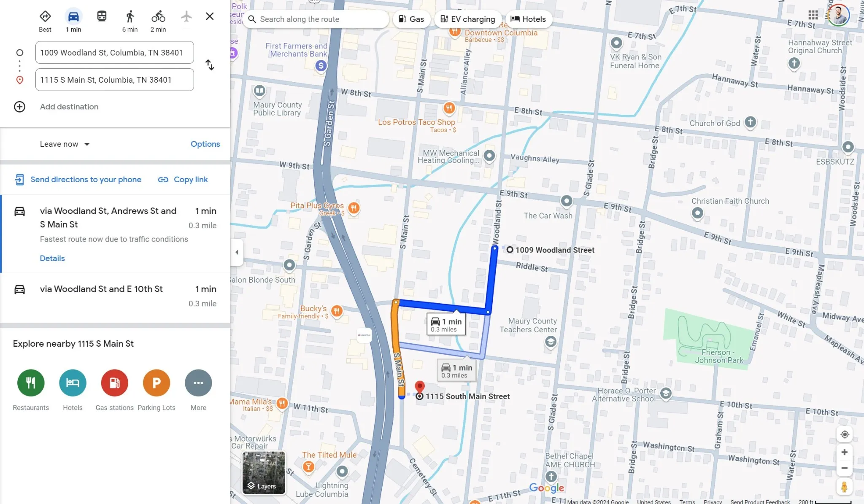The height and width of the screenshot is (504, 864).
Task: Open the Layers map thumbnail
Action: pyautogui.click(x=264, y=472)
